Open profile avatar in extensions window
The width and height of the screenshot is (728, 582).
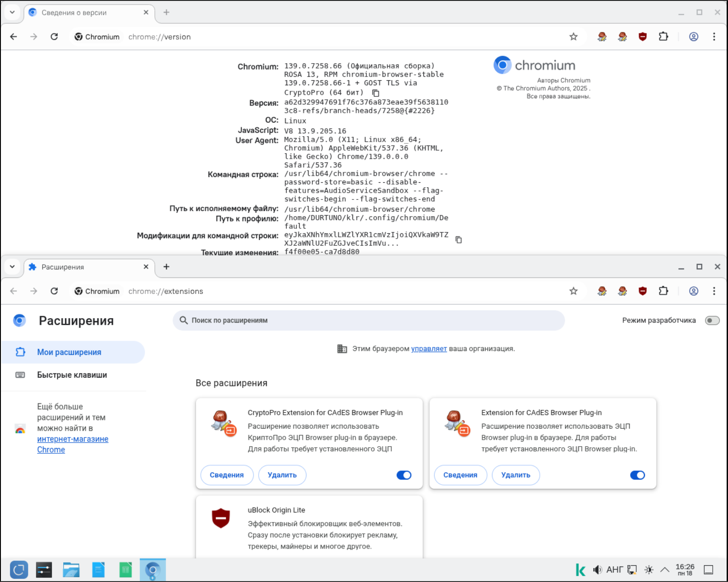click(694, 291)
